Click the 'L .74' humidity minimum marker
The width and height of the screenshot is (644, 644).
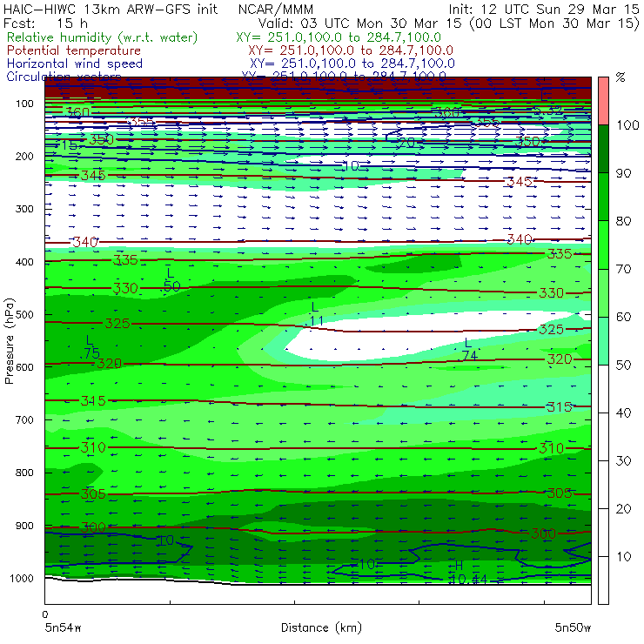pos(468,350)
